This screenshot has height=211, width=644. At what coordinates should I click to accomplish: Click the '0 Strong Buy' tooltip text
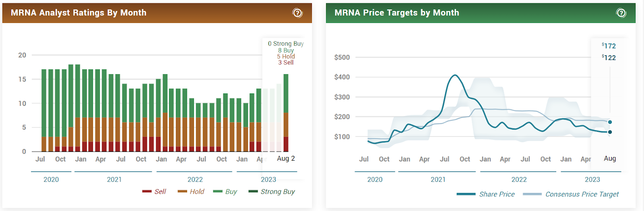(x=286, y=43)
